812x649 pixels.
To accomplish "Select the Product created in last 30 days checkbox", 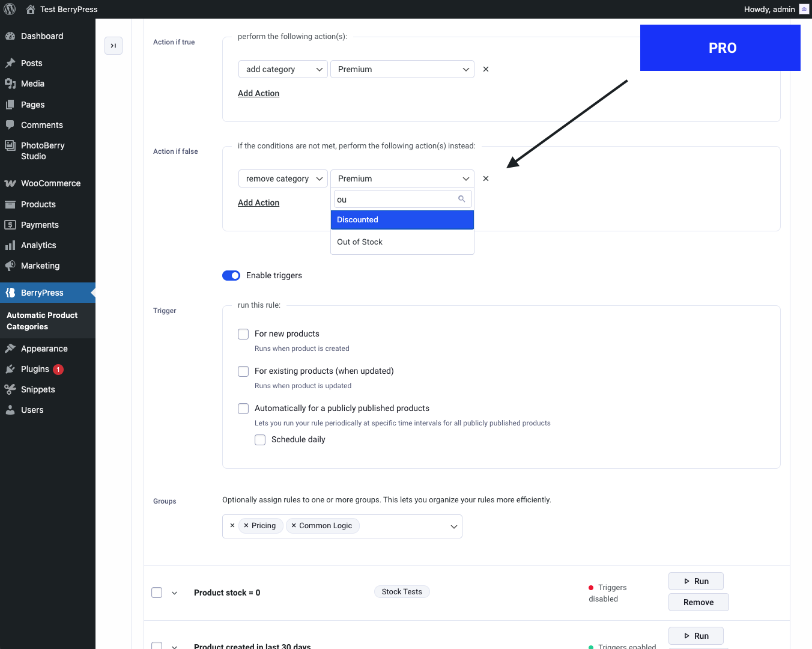I will point(157,646).
